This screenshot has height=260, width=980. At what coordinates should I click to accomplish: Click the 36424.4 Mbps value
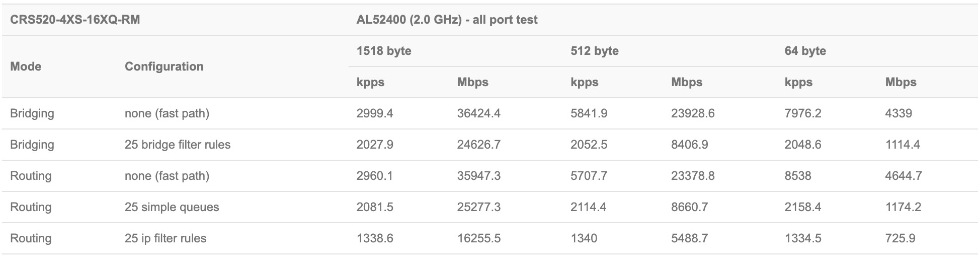(x=478, y=113)
